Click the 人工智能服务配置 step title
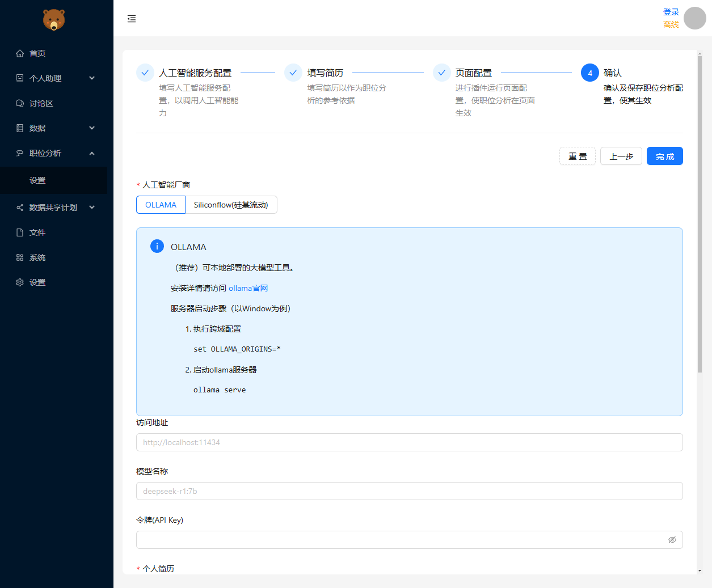The image size is (712, 588). pos(195,73)
